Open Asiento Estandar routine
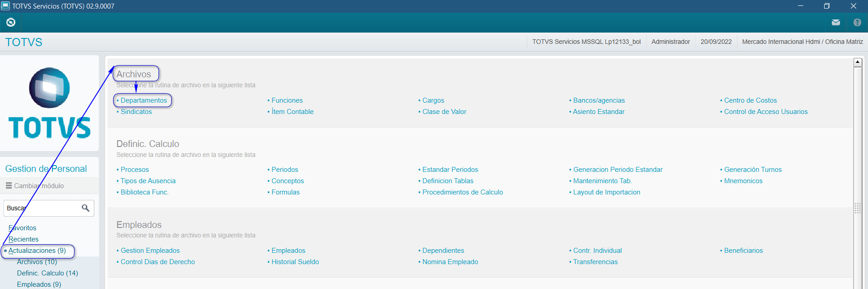The height and width of the screenshot is (289, 868). pos(599,112)
